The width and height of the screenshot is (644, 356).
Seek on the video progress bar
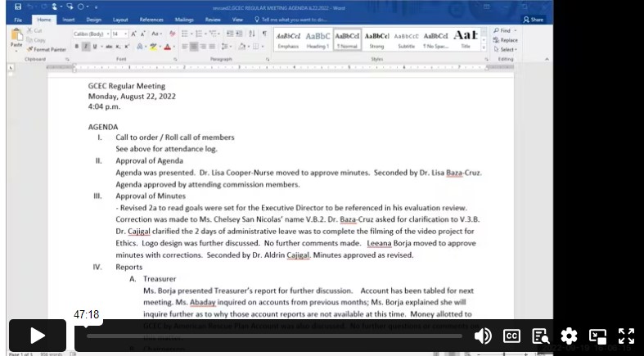274,336
